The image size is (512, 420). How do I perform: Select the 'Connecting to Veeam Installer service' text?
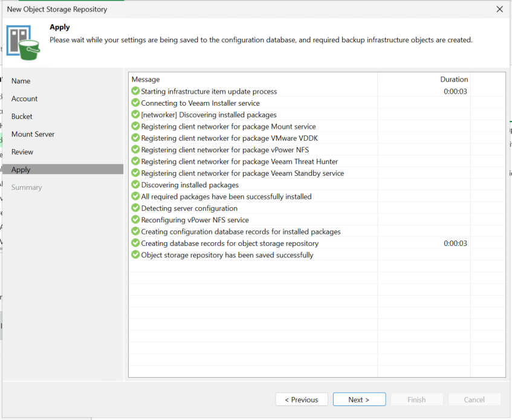click(x=201, y=103)
